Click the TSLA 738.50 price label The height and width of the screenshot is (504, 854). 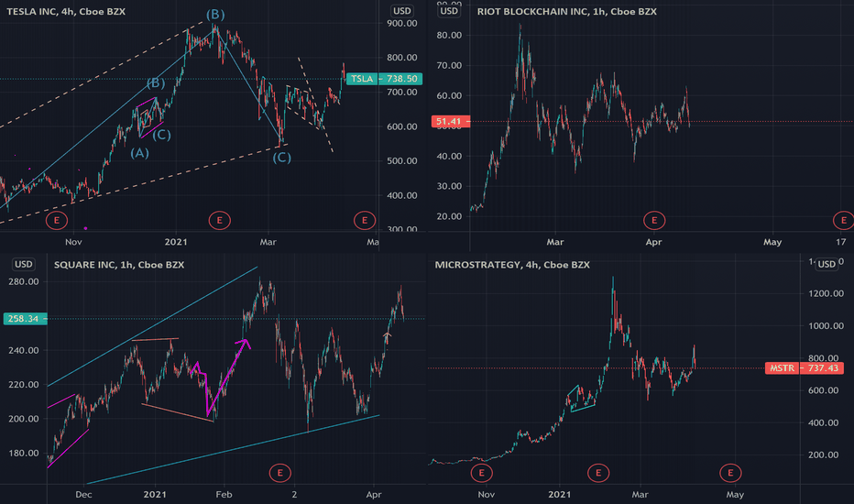pos(384,79)
